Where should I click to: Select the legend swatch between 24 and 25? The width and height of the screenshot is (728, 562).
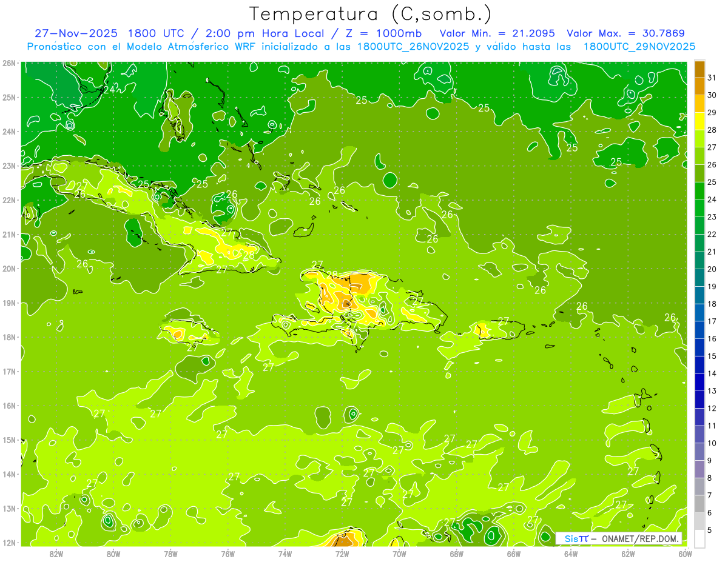pos(699,191)
